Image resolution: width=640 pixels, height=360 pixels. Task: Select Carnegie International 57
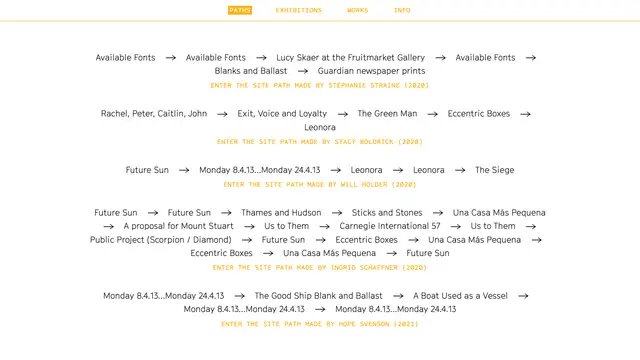[x=390, y=226]
